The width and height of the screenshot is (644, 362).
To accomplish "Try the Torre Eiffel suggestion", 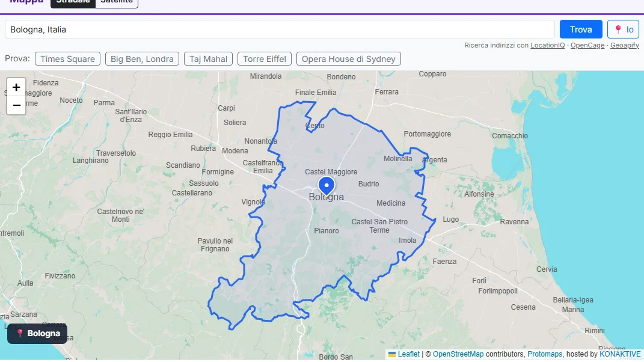I will click(x=265, y=59).
